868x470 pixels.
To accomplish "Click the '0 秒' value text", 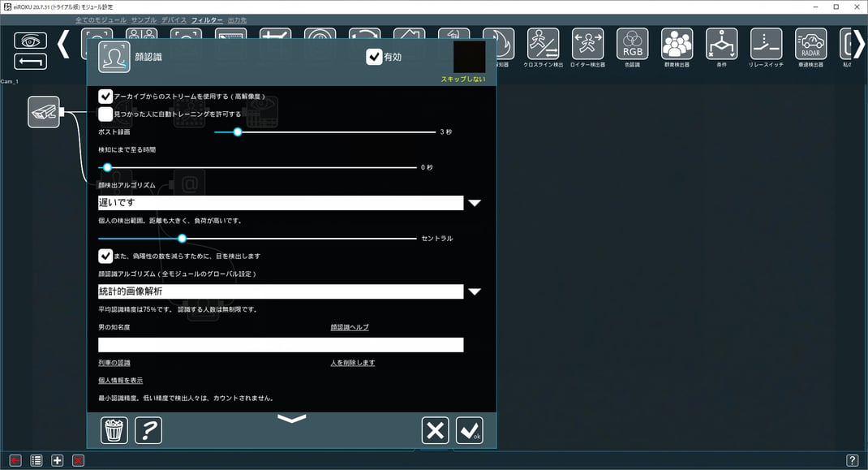I will click(x=427, y=167).
